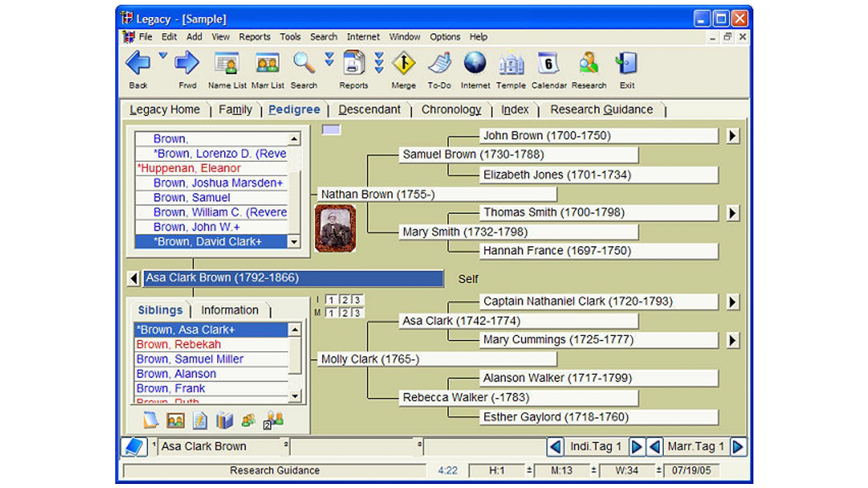Open the Research Guidance tab

pos(601,110)
